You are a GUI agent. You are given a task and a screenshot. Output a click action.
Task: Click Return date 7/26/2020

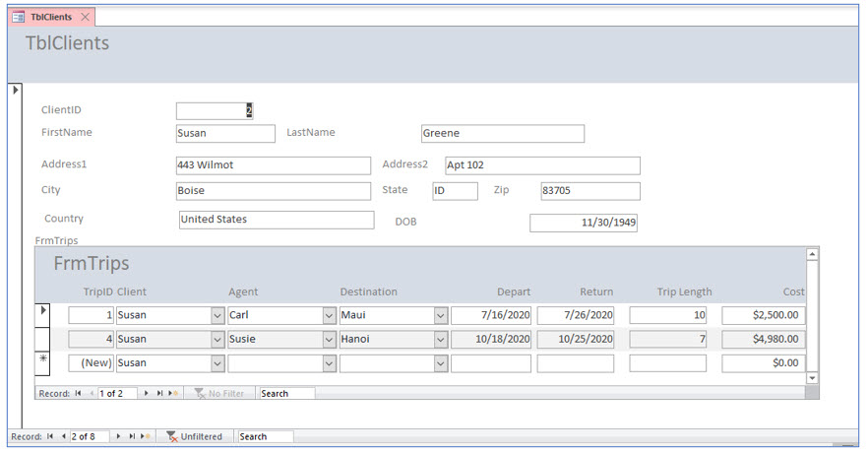click(575, 316)
